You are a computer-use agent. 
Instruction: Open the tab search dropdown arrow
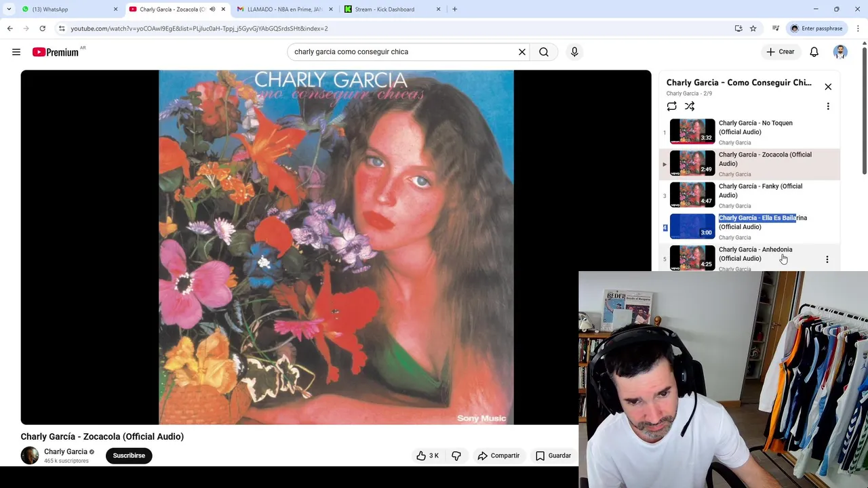[x=9, y=9]
